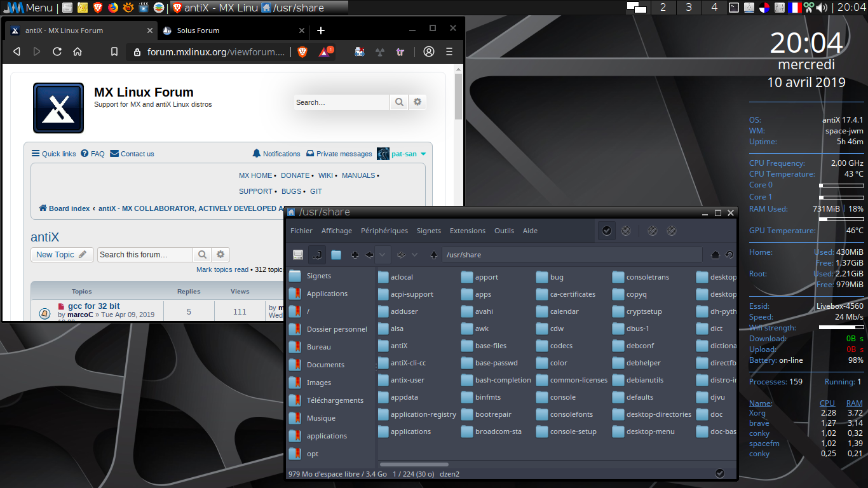The image size is (868, 488).
Task: Reload the page in Brave
Action: tap(57, 51)
